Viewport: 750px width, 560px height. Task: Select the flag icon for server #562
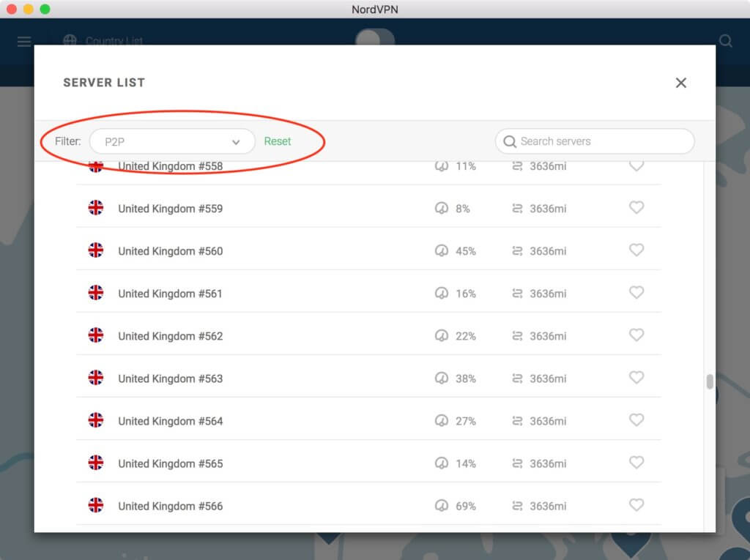96,335
